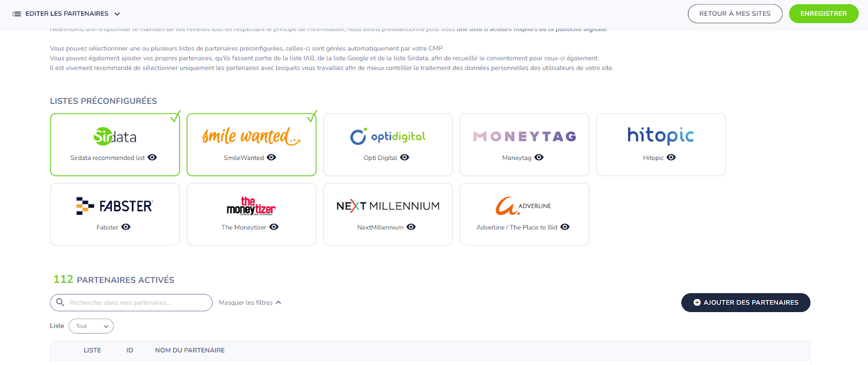Click the eye icon for Adverline / The Place to Bid
Screen dimensions: 868x365
565,227
